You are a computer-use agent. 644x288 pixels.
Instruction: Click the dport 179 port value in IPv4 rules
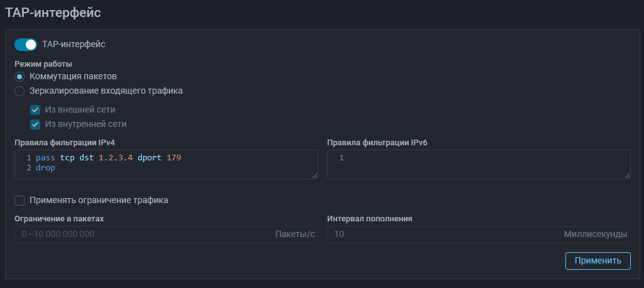point(174,158)
